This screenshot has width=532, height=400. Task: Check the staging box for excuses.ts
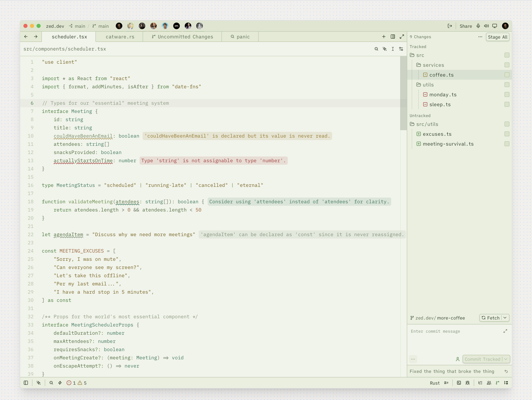click(x=507, y=134)
